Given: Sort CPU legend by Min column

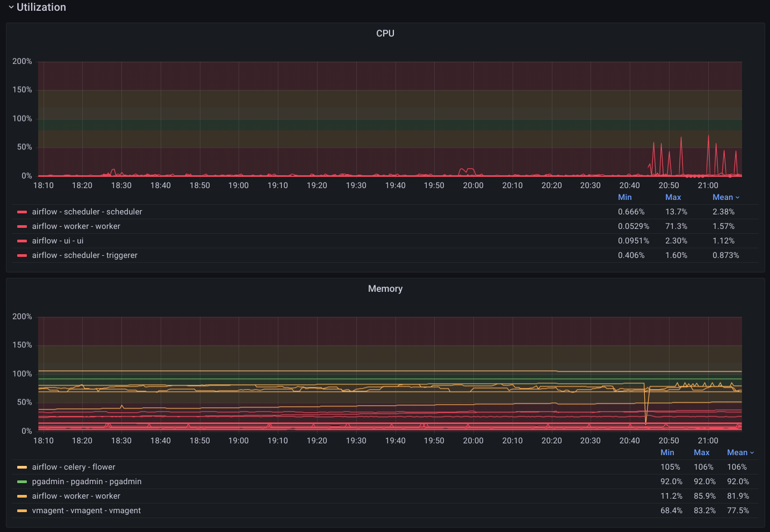Looking at the screenshot, I should [x=624, y=197].
